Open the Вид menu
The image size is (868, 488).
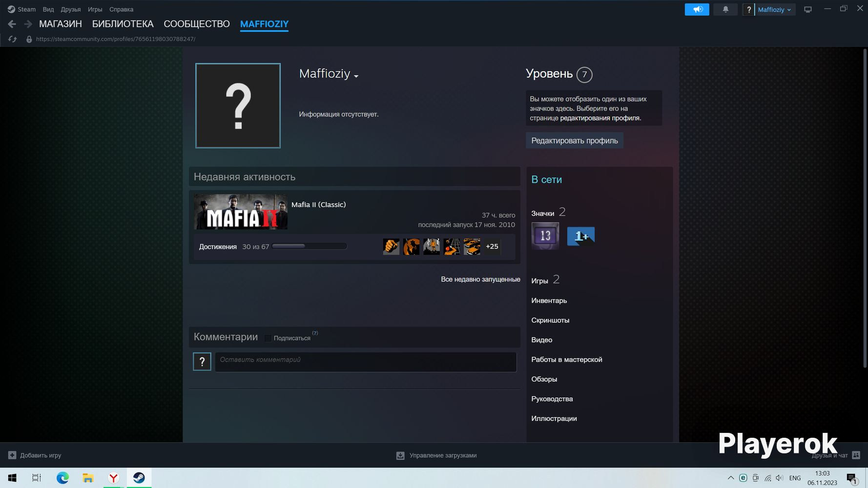(48, 9)
